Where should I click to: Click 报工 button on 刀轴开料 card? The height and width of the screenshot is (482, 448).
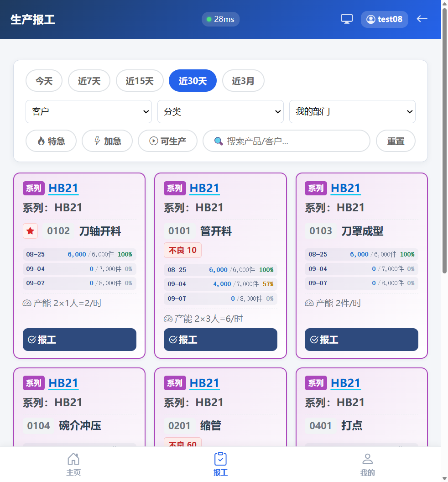[x=79, y=340]
